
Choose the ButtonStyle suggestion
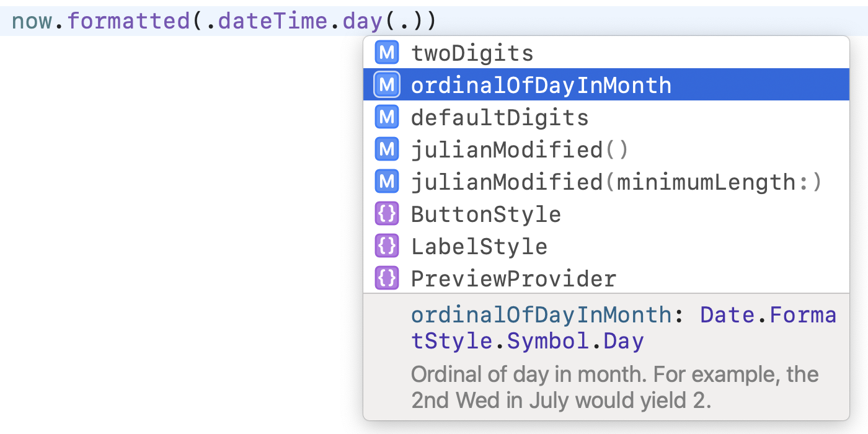point(485,215)
